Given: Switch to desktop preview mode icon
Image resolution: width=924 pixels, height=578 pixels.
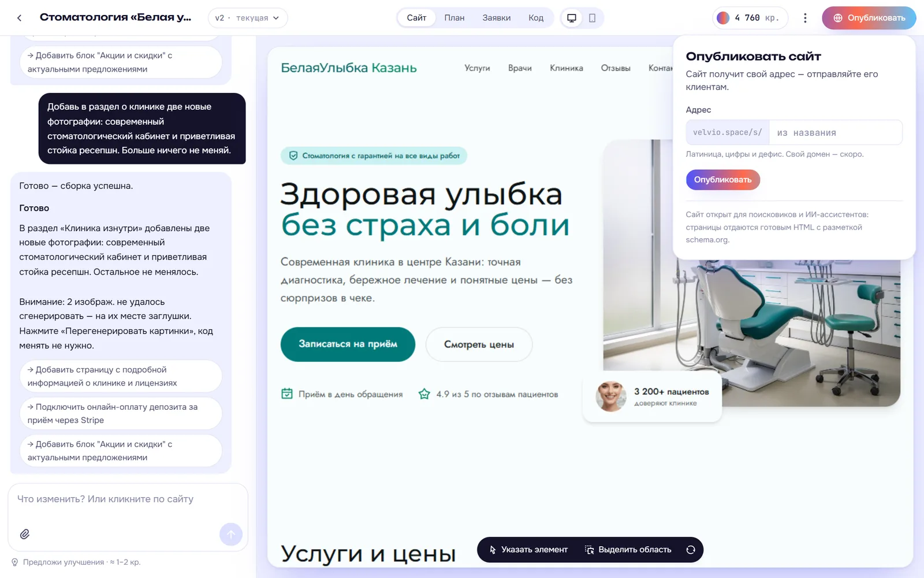Looking at the screenshot, I should [x=572, y=18].
